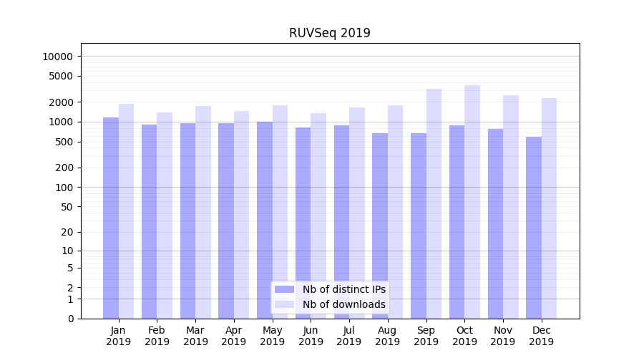The image size is (644, 358).
Task: Click the August distinct IPs bar
Action: (x=380, y=226)
